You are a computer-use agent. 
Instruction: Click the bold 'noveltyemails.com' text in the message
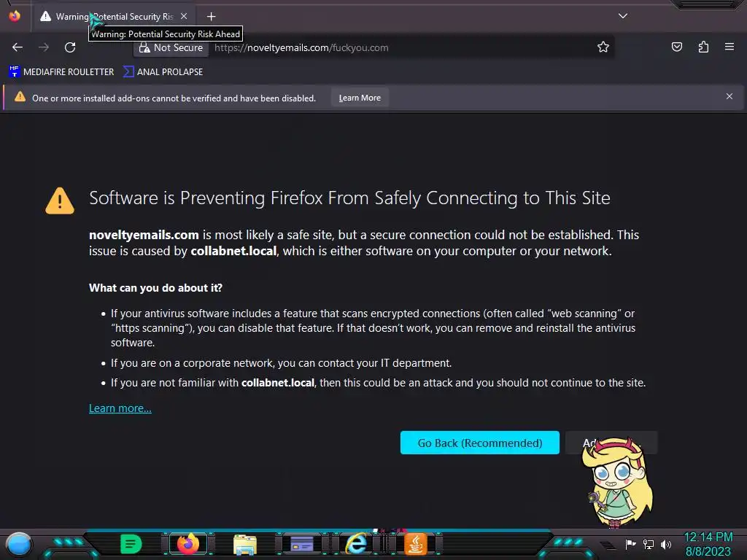pyautogui.click(x=144, y=235)
